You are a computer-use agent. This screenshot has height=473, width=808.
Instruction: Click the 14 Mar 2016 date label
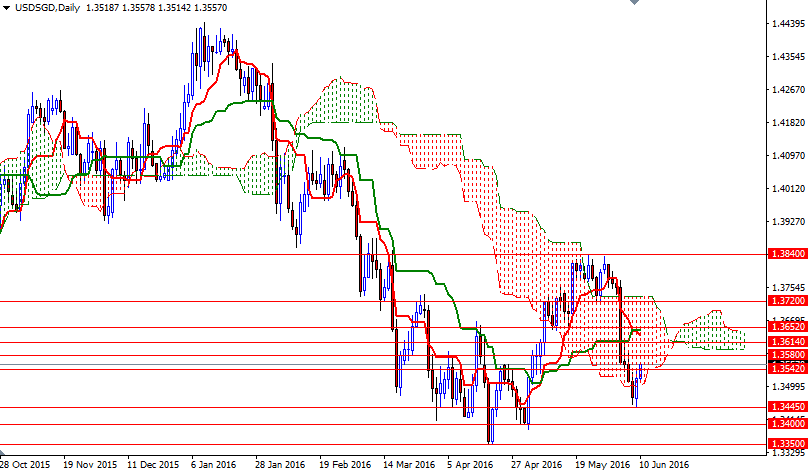pos(408,465)
